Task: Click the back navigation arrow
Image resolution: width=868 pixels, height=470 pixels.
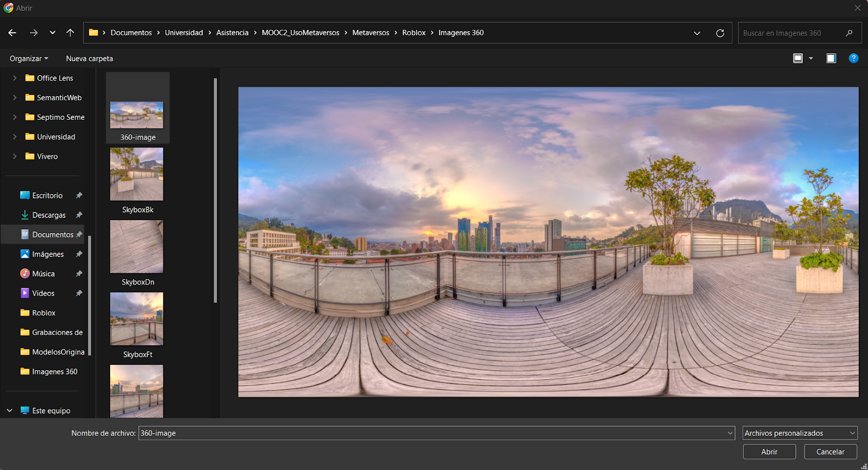Action: click(12, 33)
